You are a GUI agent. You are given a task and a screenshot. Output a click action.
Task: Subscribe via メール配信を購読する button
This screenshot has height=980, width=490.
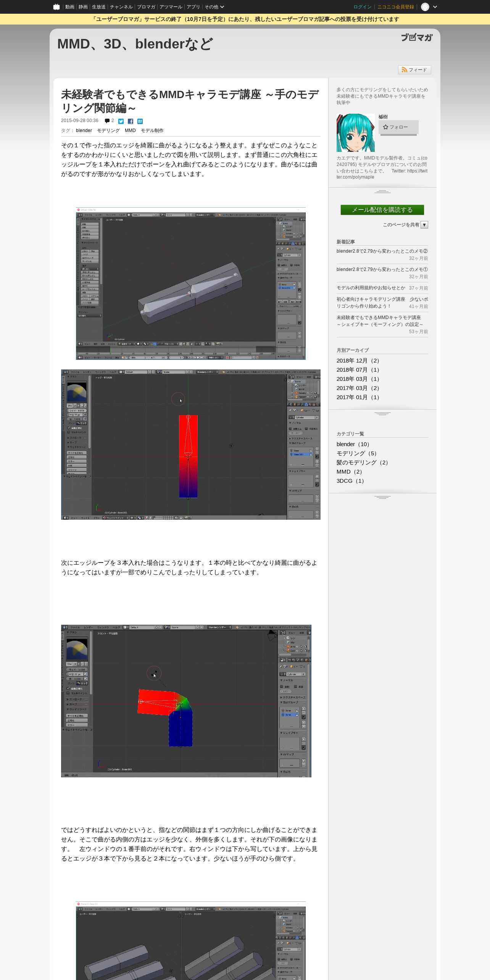click(x=382, y=210)
